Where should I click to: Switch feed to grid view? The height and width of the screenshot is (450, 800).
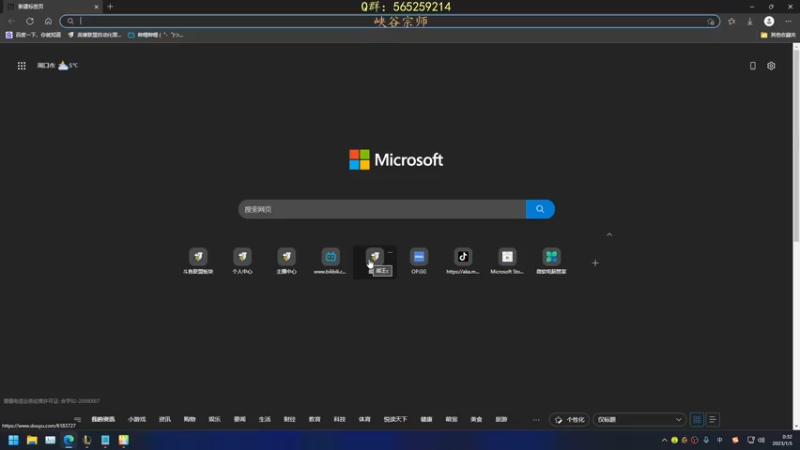coord(697,419)
